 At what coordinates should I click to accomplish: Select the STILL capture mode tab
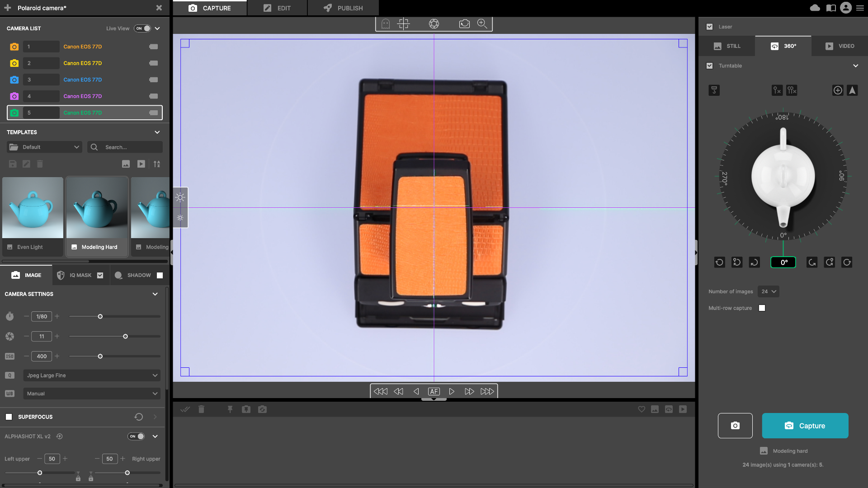(x=727, y=46)
